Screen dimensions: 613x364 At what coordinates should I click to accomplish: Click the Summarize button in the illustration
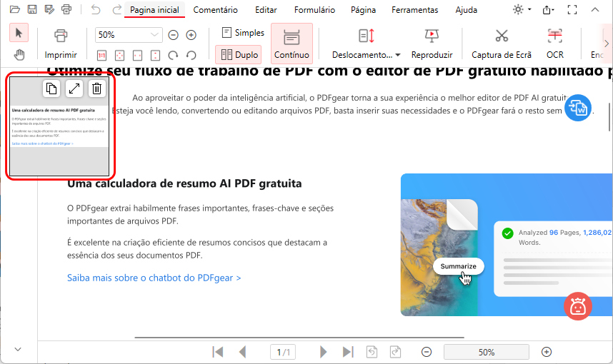(458, 266)
